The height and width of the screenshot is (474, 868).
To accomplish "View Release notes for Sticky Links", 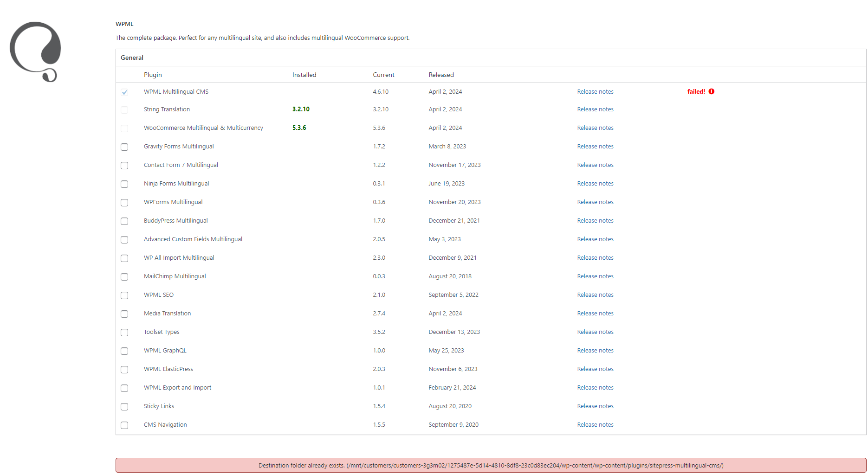I will point(595,406).
